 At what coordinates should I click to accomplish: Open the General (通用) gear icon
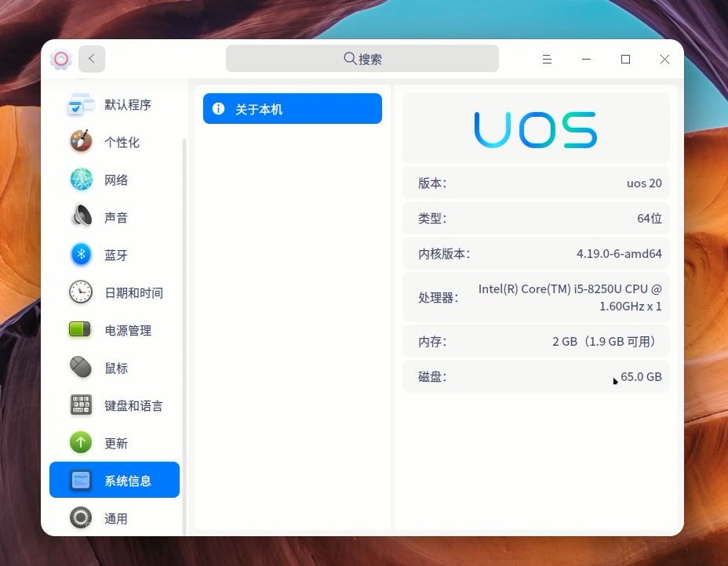[81, 517]
